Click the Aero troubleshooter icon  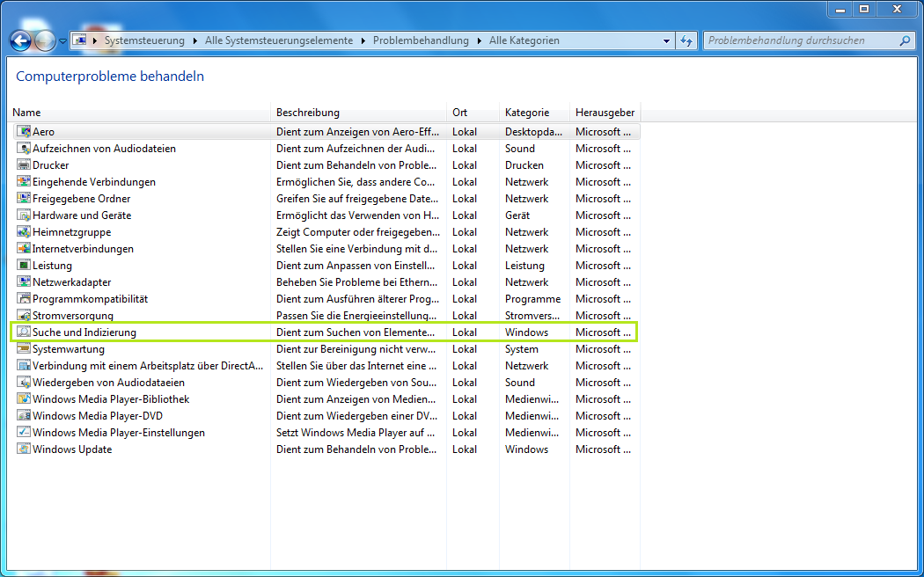pyautogui.click(x=24, y=132)
